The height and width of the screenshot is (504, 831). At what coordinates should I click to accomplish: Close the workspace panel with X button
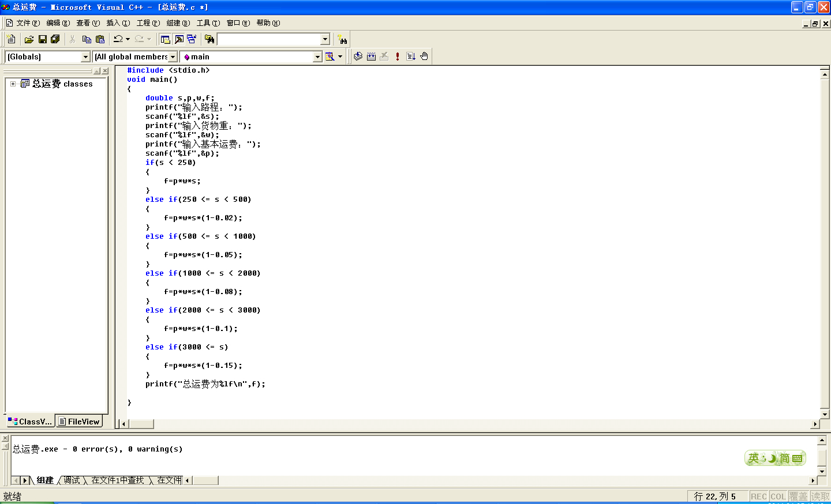(105, 71)
